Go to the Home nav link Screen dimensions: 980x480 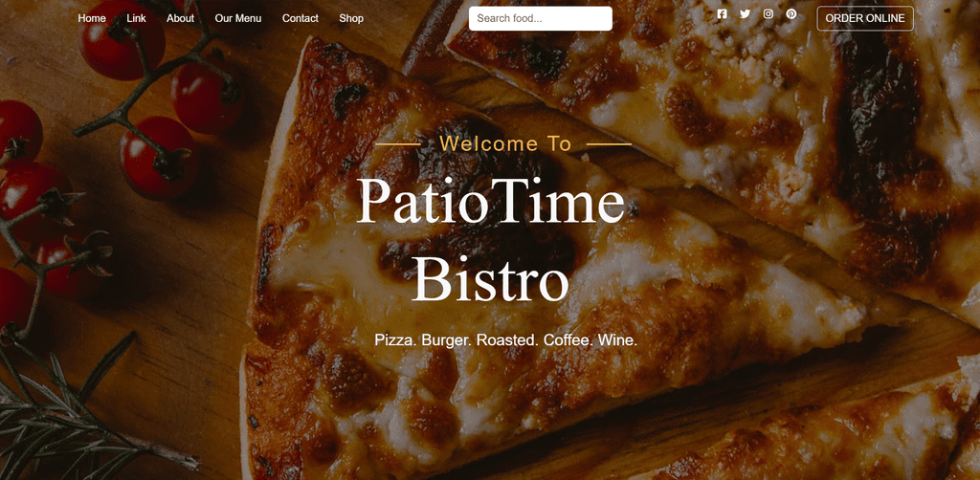tap(92, 18)
